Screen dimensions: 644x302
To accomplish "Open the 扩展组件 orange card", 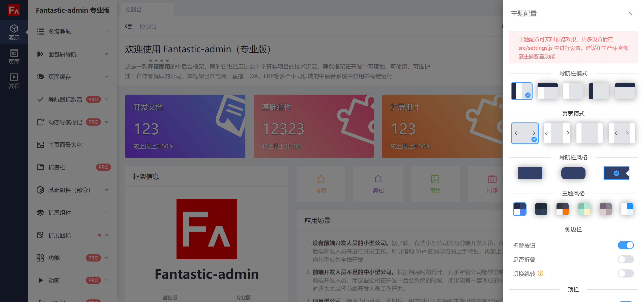I will point(442,126).
